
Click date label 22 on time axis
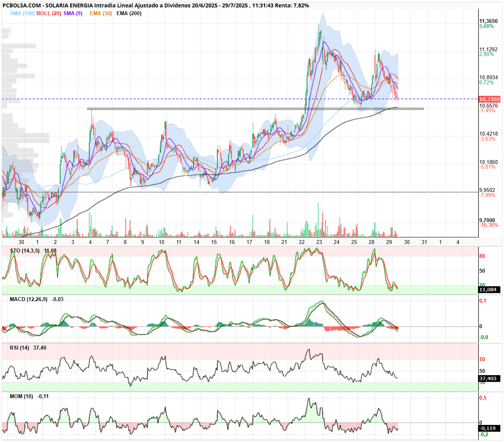click(301, 242)
